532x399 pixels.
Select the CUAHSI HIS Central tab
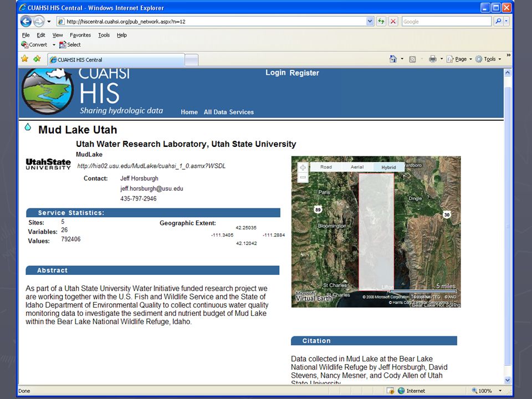(116, 60)
